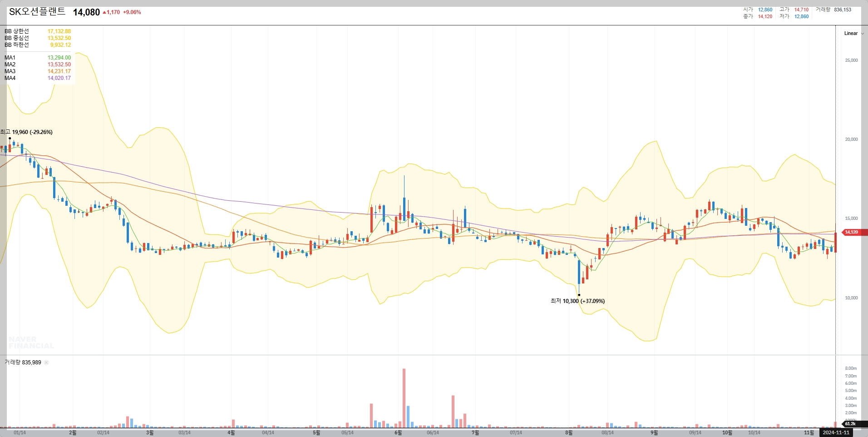Click the 15,000 price axis label
868x437 pixels.
(x=851, y=218)
